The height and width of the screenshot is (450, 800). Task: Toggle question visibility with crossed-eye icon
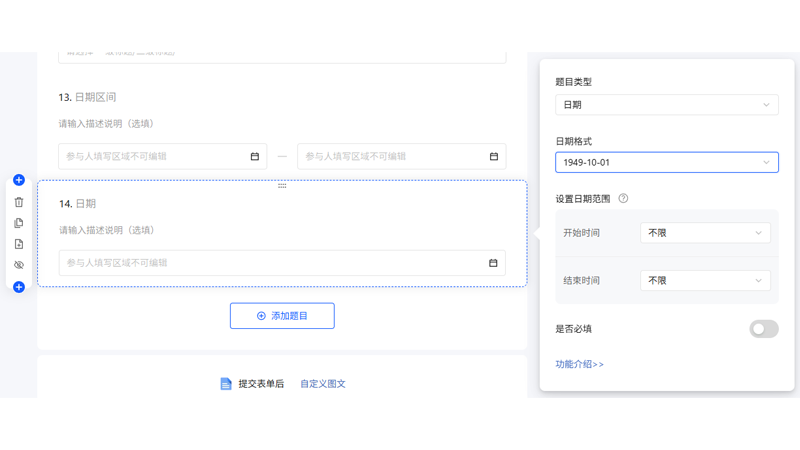(x=18, y=265)
